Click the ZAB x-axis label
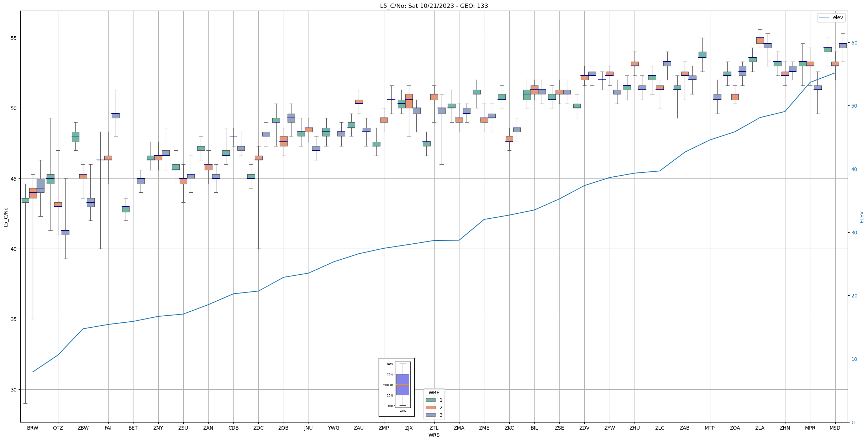Image resolution: width=868 pixels, height=441 pixels. point(685,428)
